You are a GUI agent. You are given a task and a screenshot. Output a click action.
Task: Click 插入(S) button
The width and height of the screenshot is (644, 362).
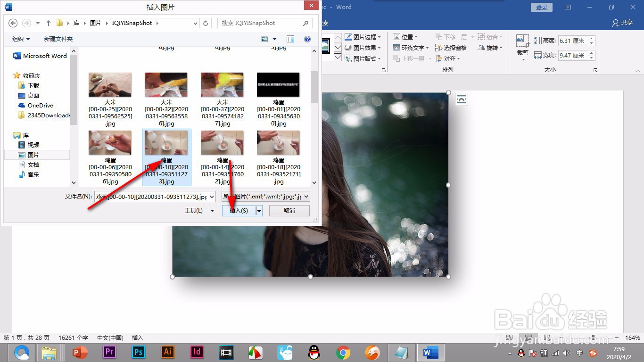[x=239, y=211]
